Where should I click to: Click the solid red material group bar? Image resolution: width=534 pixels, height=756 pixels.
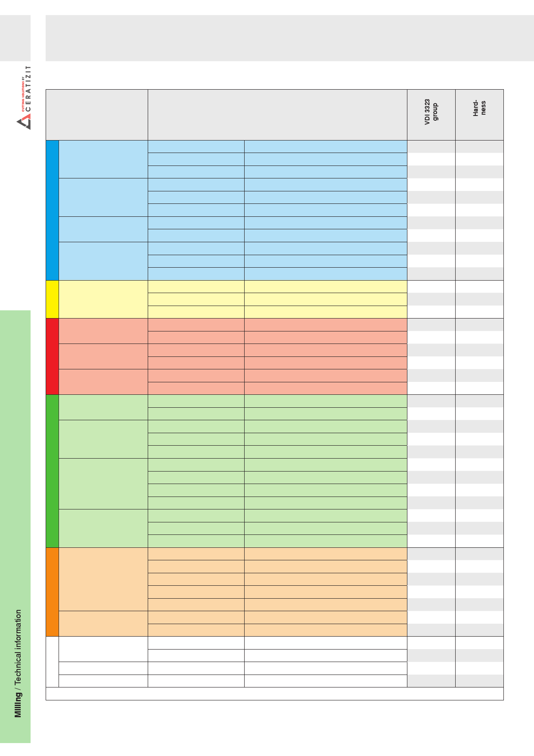(52, 356)
